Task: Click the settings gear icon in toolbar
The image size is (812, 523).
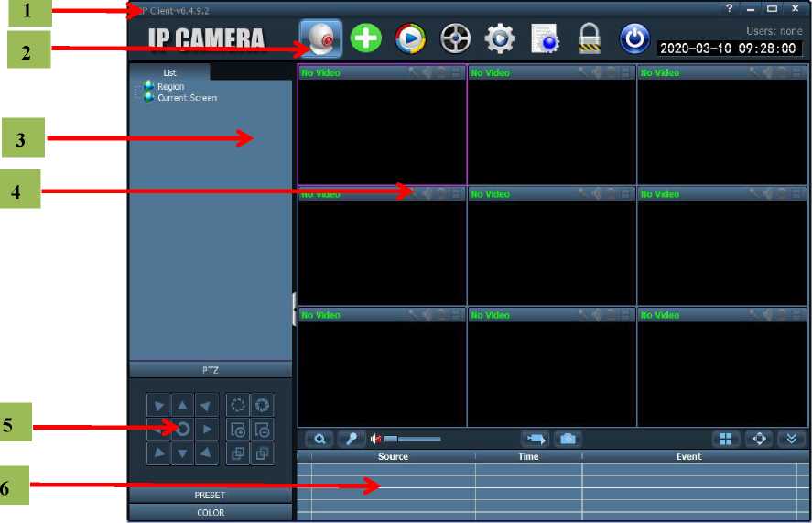Action: [500, 38]
